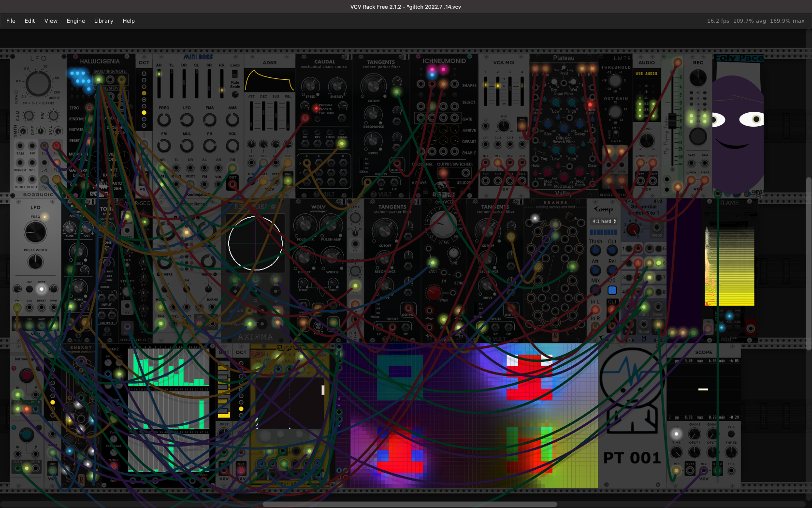
Task: Click the vertical scrollbar on the right
Action: (x=809, y=264)
